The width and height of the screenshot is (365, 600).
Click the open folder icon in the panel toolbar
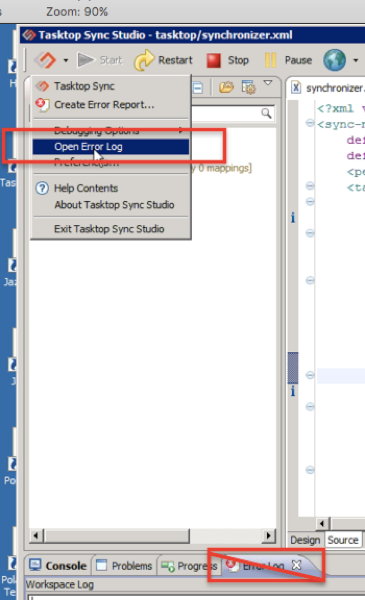[226, 87]
